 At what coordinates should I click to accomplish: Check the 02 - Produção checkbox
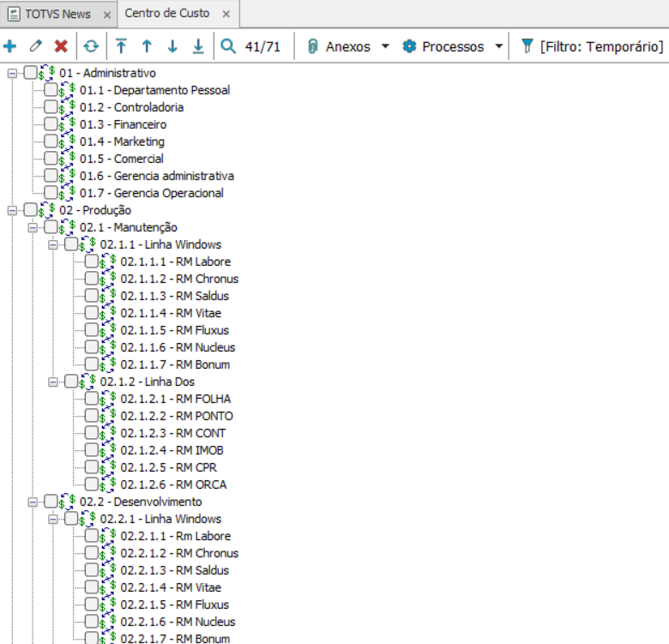[30, 209]
